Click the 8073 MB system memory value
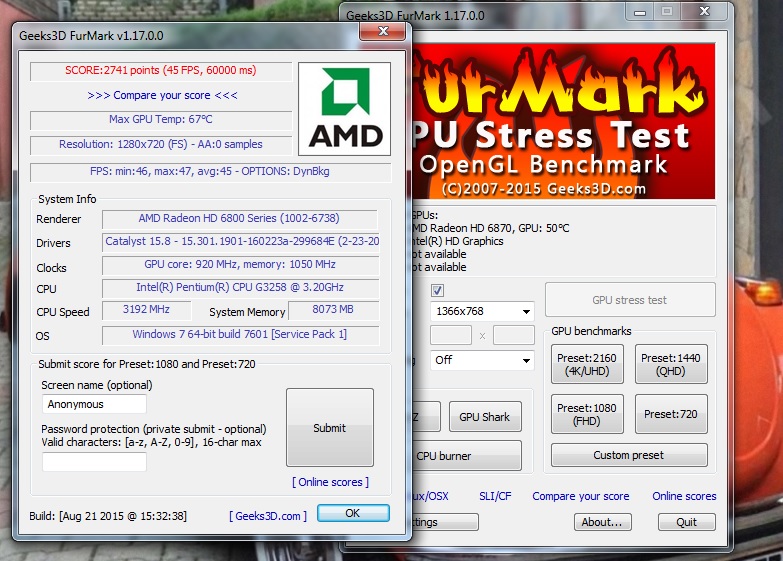Image resolution: width=783 pixels, height=561 pixels. pyautogui.click(x=333, y=309)
